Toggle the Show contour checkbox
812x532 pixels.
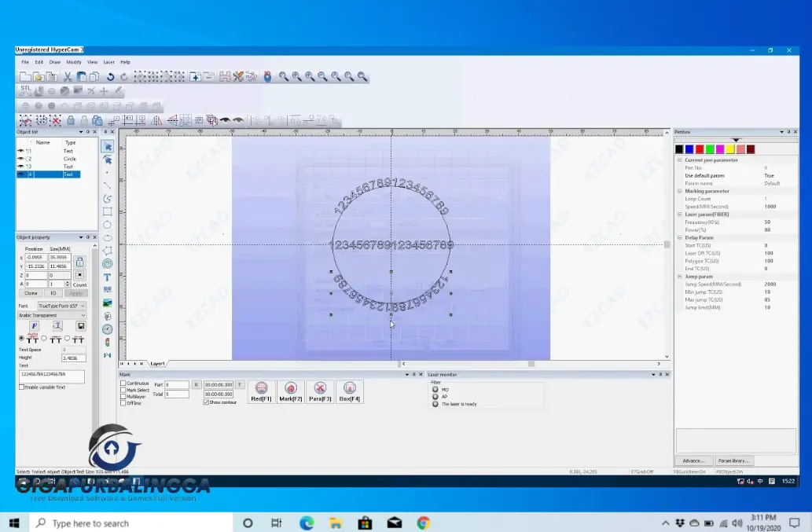(x=206, y=402)
